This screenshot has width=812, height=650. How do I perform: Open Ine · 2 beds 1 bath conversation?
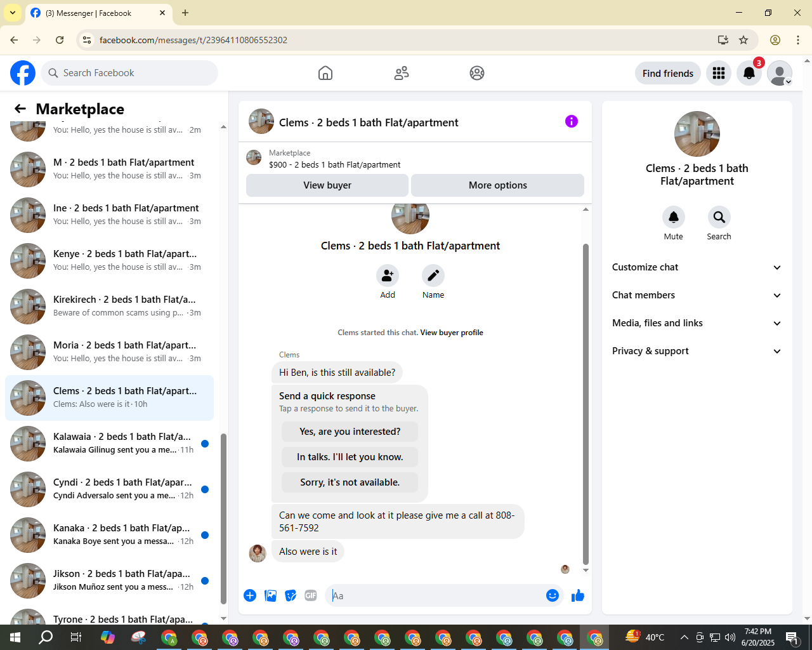[109, 215]
